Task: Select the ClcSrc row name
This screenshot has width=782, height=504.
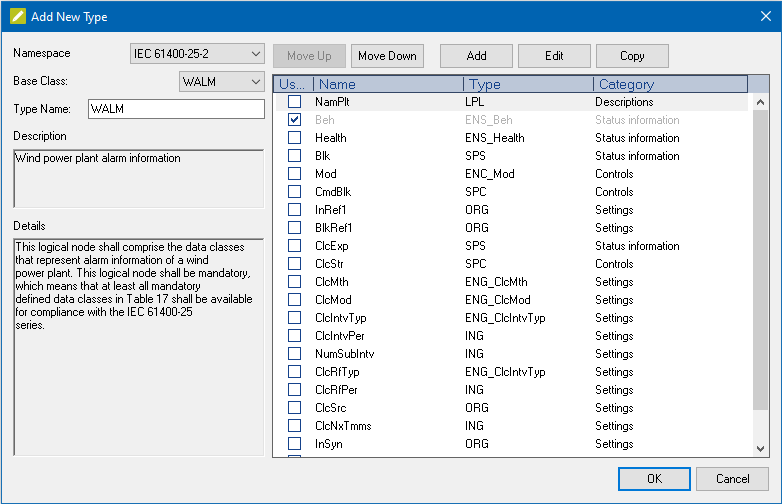Action: pos(331,407)
